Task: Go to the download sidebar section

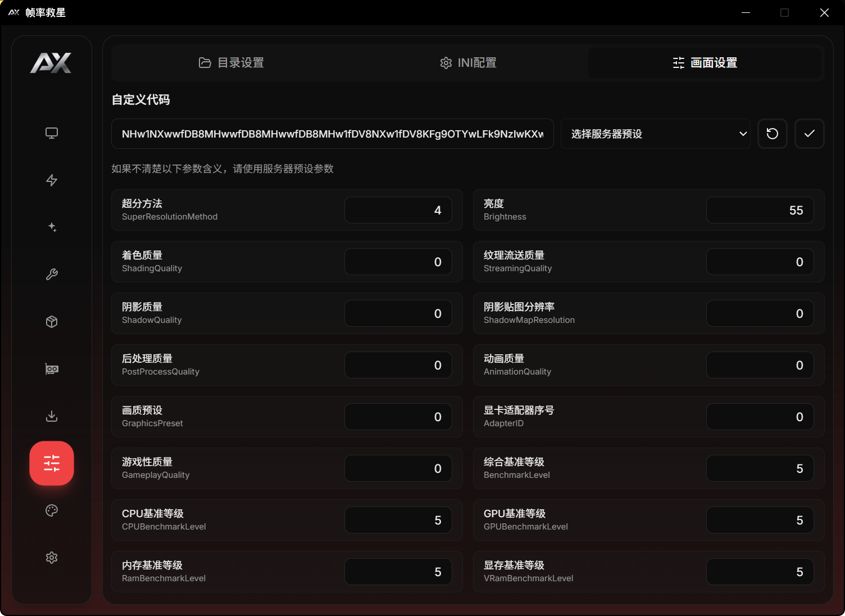Action: (52, 416)
